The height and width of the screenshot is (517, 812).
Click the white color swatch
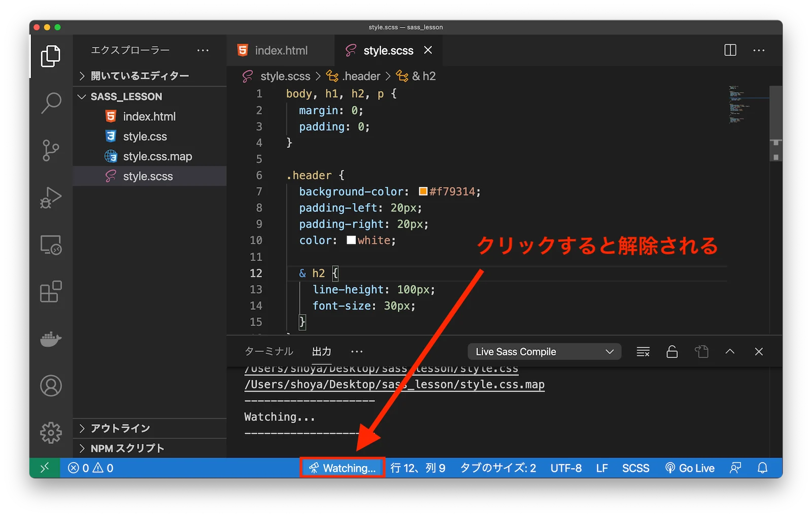351,240
